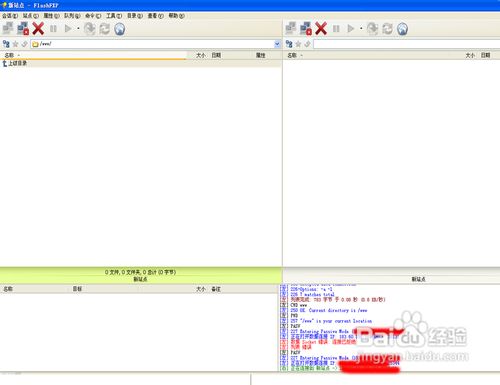Switch left pane to local browser via globe icon
This screenshot has width=500, height=385.
[x=120, y=29]
